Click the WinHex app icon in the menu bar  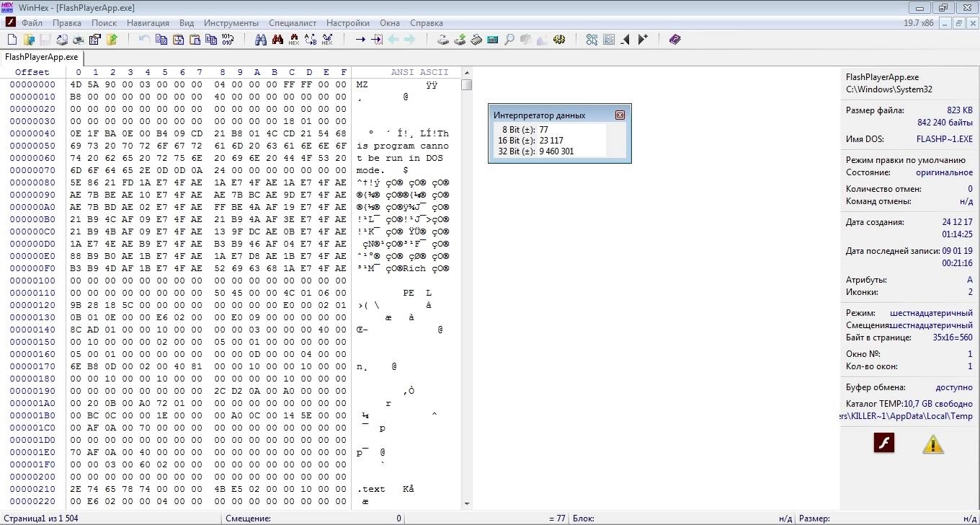coord(11,23)
